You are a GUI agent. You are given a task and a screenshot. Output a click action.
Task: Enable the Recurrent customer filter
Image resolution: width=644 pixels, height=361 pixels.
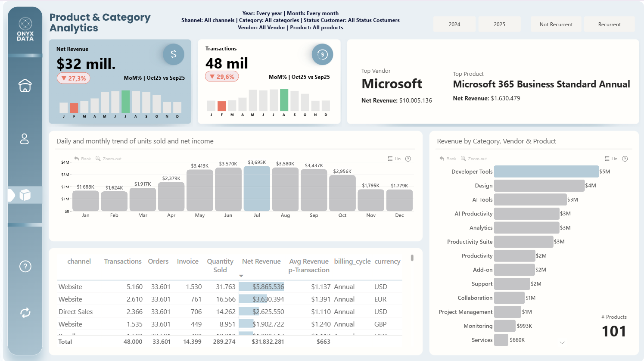click(609, 25)
